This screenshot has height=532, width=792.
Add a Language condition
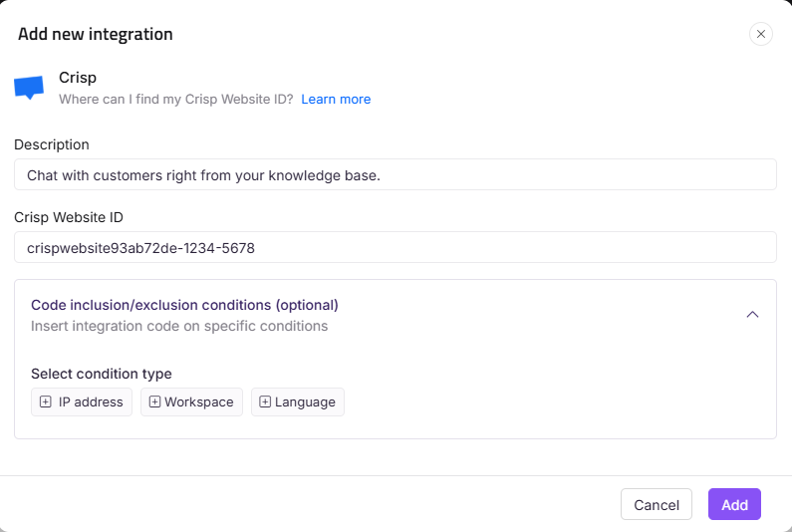click(298, 402)
